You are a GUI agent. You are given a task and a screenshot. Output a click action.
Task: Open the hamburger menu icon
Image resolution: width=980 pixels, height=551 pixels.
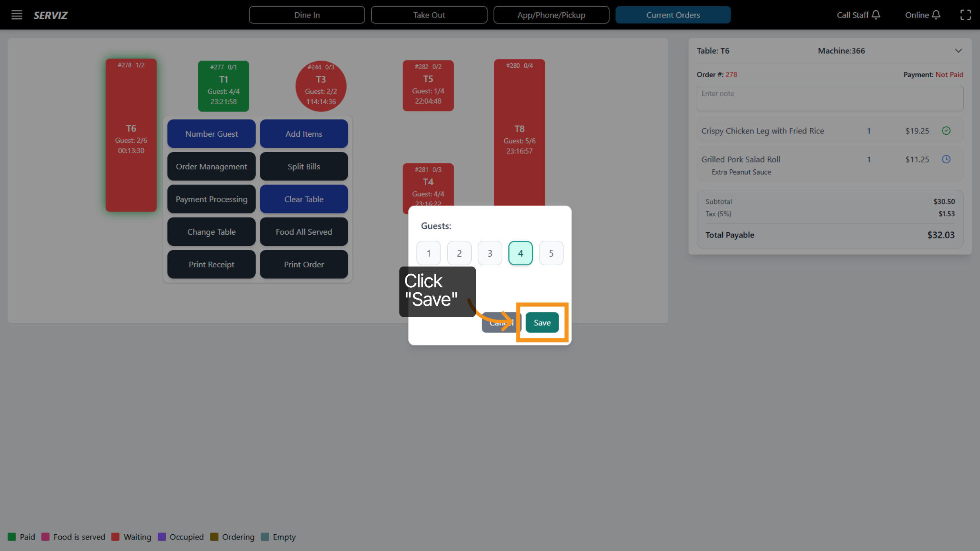pos(16,15)
